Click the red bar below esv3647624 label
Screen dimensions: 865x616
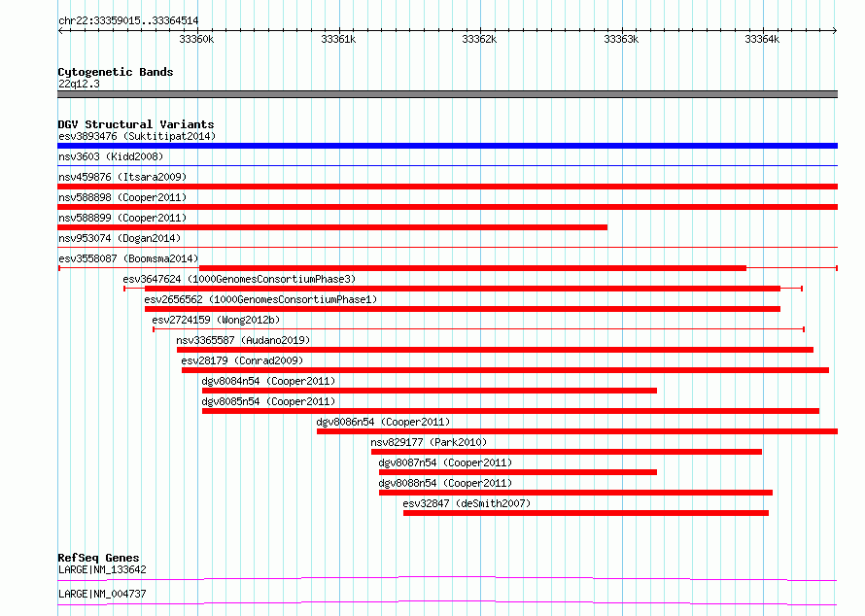463,289
